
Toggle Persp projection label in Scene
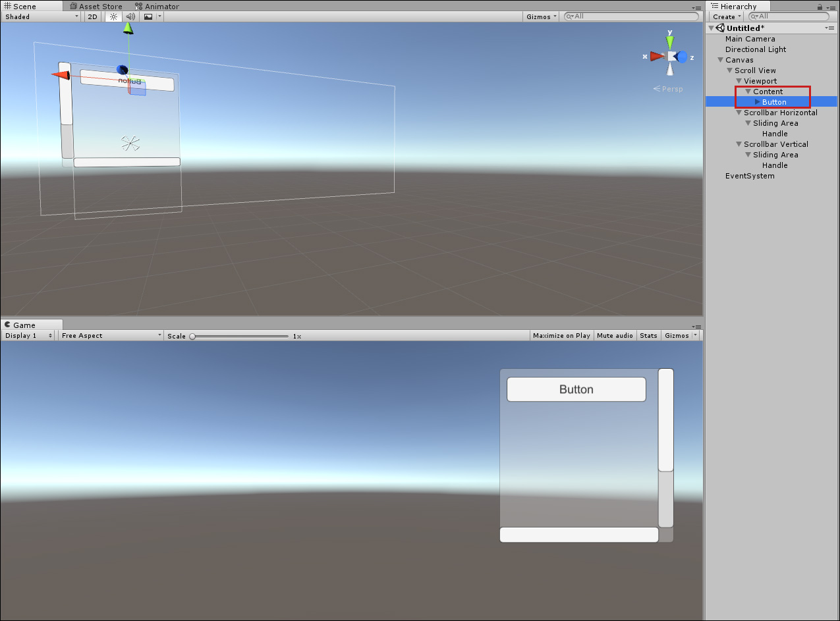pos(668,89)
